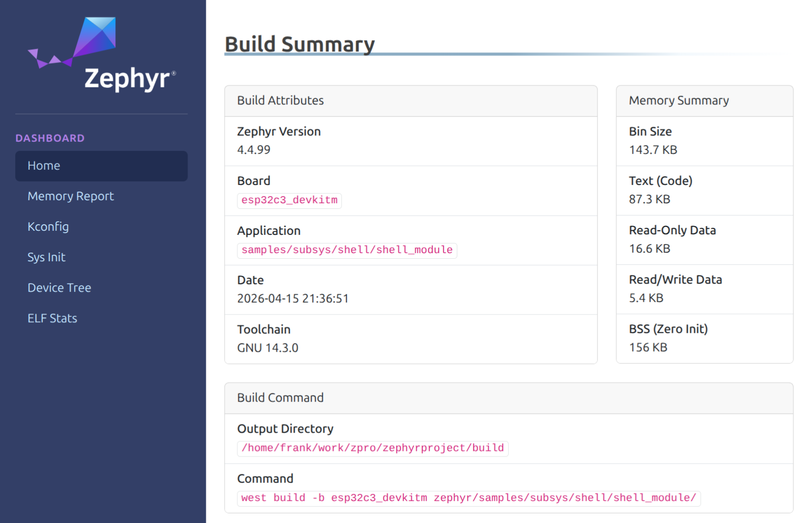Image resolution: width=812 pixels, height=523 pixels.
Task: Click the Bin Size value 143.7 KB
Action: (652, 150)
